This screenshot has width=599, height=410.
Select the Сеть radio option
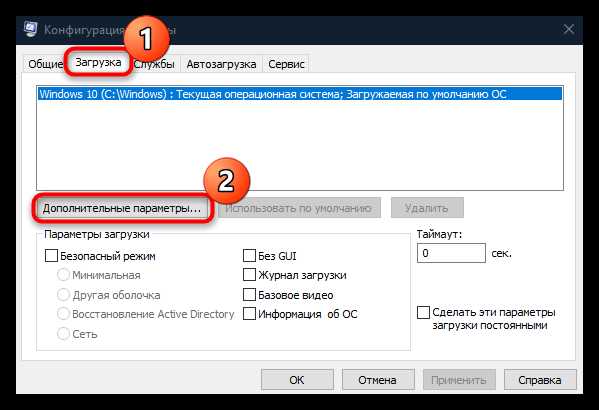tap(63, 334)
